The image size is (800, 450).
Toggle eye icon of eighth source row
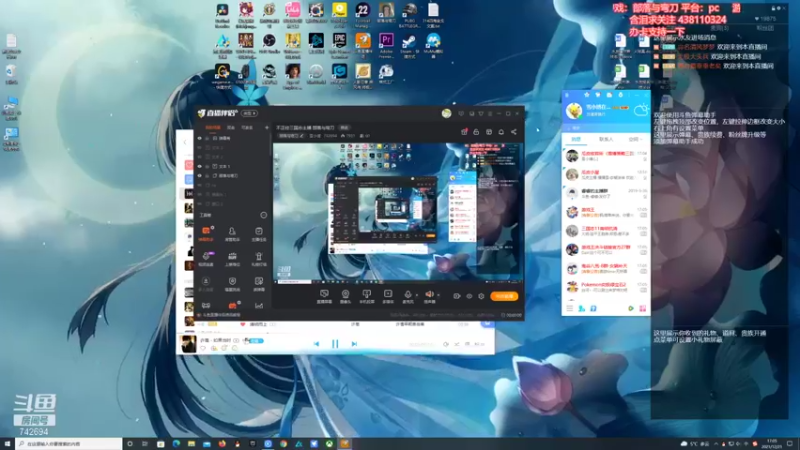(x=199, y=204)
